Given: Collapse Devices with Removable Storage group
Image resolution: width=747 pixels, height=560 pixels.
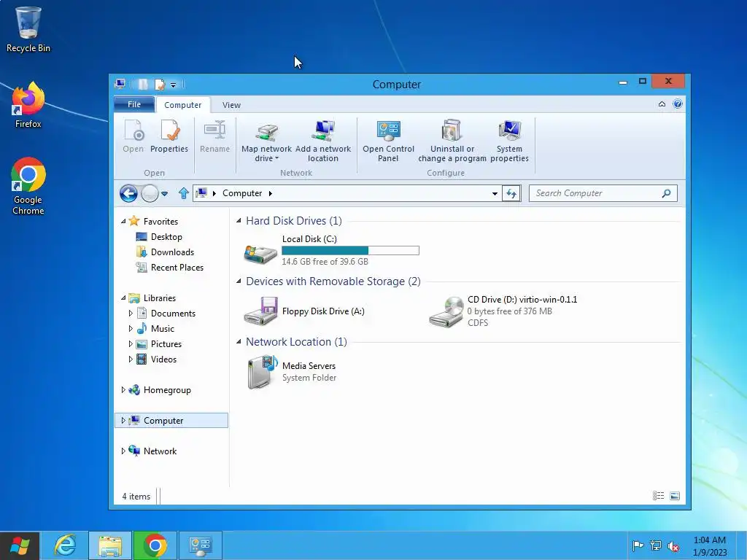Looking at the screenshot, I should click(x=239, y=281).
